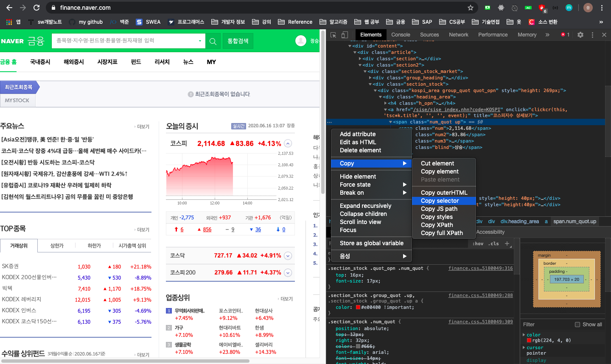Show hidden bookmarks double chevron

[601, 22]
